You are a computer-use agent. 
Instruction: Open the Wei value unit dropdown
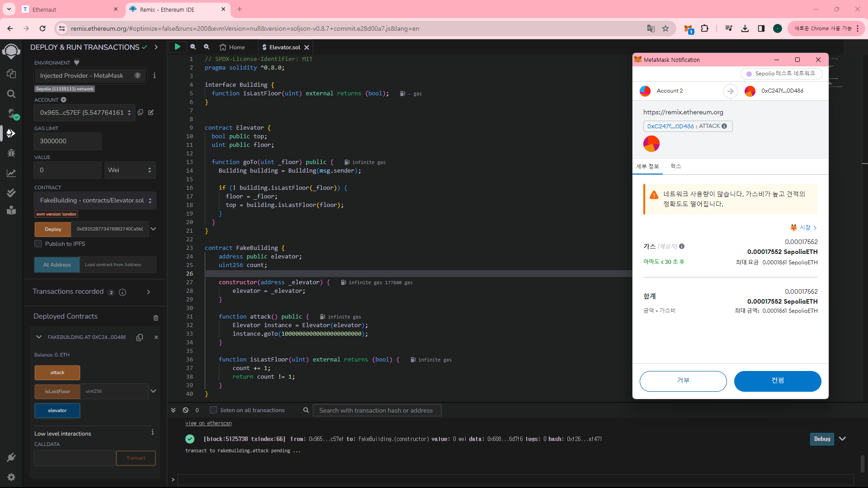pos(130,170)
